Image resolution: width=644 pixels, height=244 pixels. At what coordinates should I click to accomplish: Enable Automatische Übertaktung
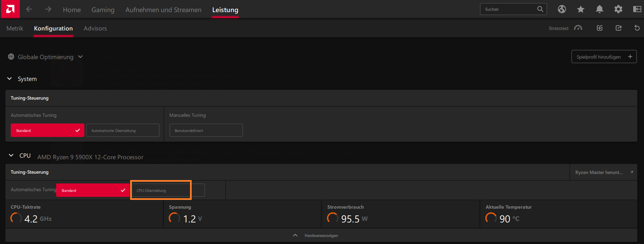(x=123, y=130)
